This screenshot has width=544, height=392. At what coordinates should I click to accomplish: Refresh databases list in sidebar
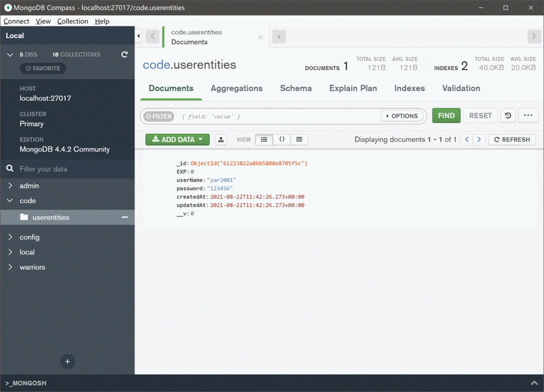tap(124, 55)
